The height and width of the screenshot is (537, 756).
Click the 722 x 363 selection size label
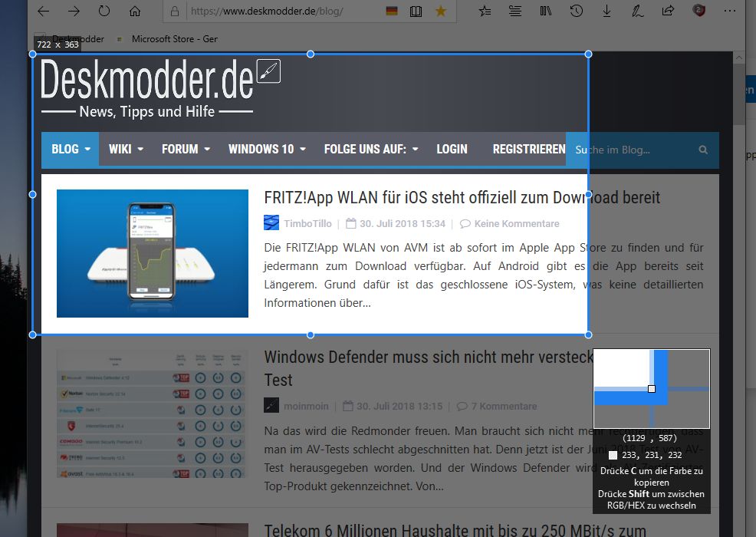[58, 44]
